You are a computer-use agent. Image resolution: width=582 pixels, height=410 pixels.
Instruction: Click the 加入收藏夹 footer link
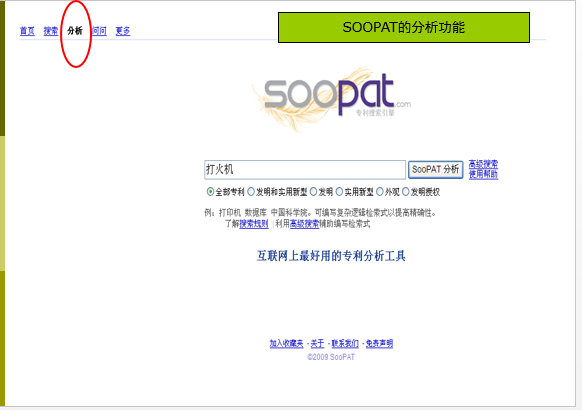pyautogui.click(x=286, y=344)
